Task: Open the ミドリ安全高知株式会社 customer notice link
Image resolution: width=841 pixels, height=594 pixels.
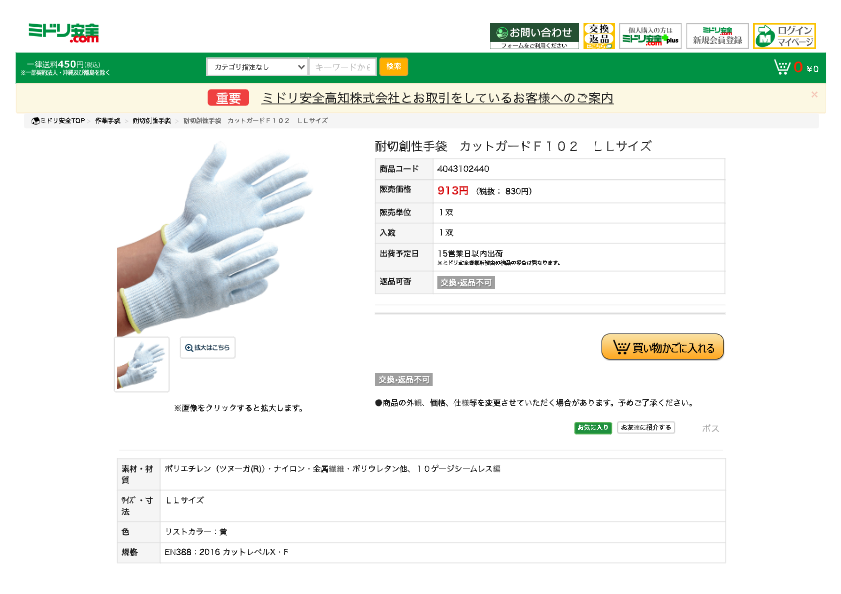Action: [x=437, y=98]
